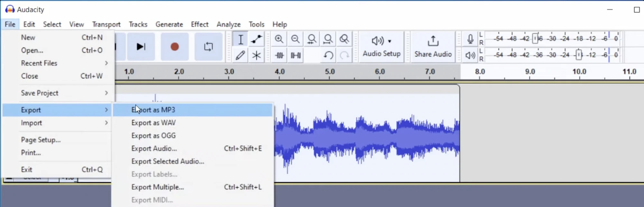Click Skip to End button
The width and height of the screenshot is (644, 207).
141,47
